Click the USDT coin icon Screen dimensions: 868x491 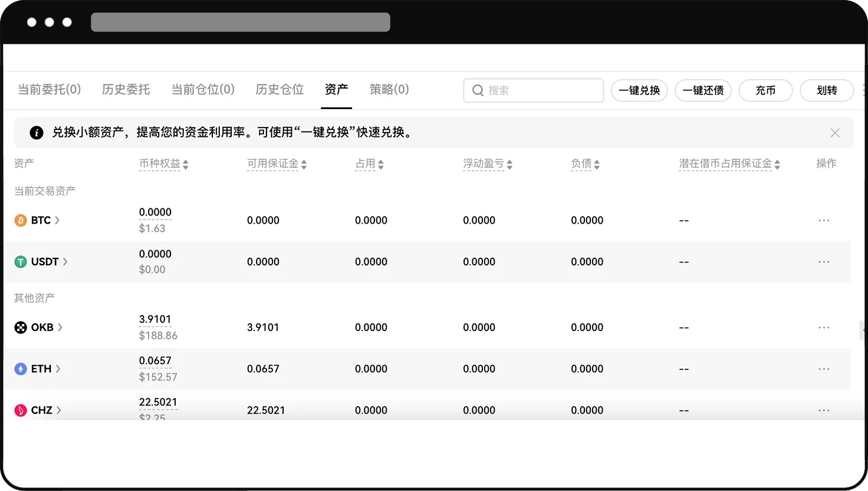[x=21, y=261]
